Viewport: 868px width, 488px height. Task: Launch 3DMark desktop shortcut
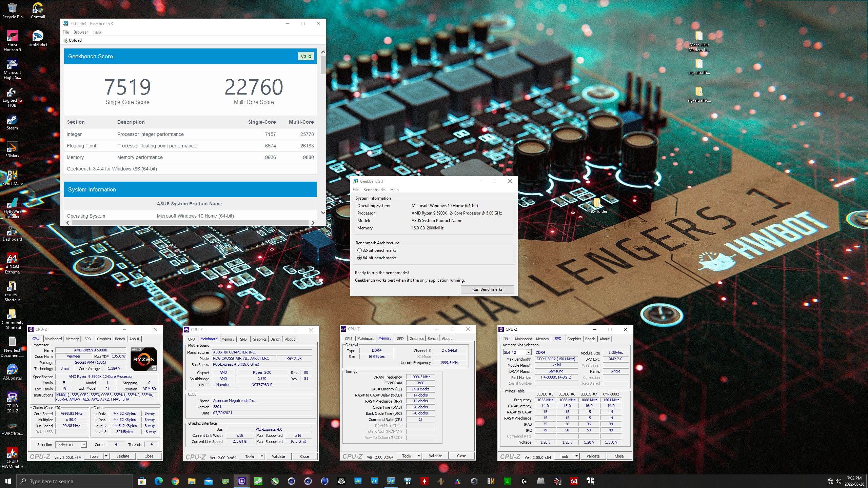12,150
